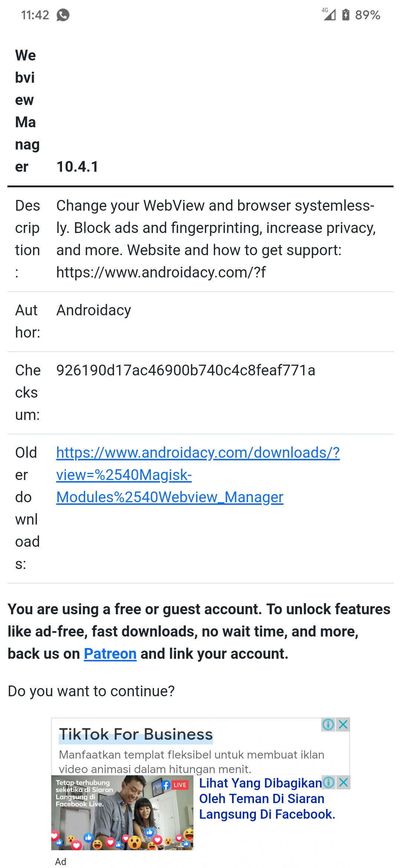The image size is (401, 868).
Task: Open the WhatsApp notification icon
Action: pyautogui.click(x=62, y=15)
